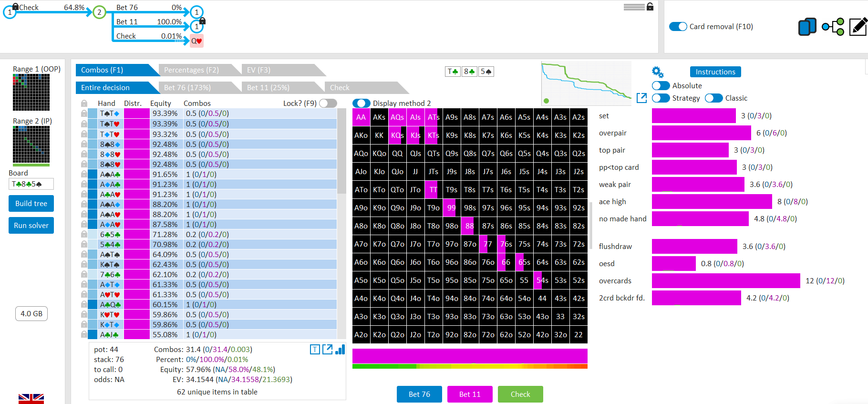Click the blue Bet 76 button
The height and width of the screenshot is (404, 868).
pyautogui.click(x=419, y=394)
